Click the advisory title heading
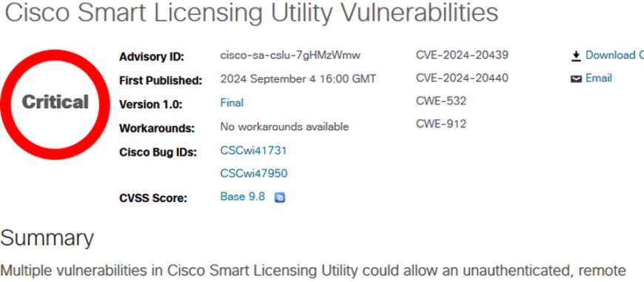 (x=252, y=13)
